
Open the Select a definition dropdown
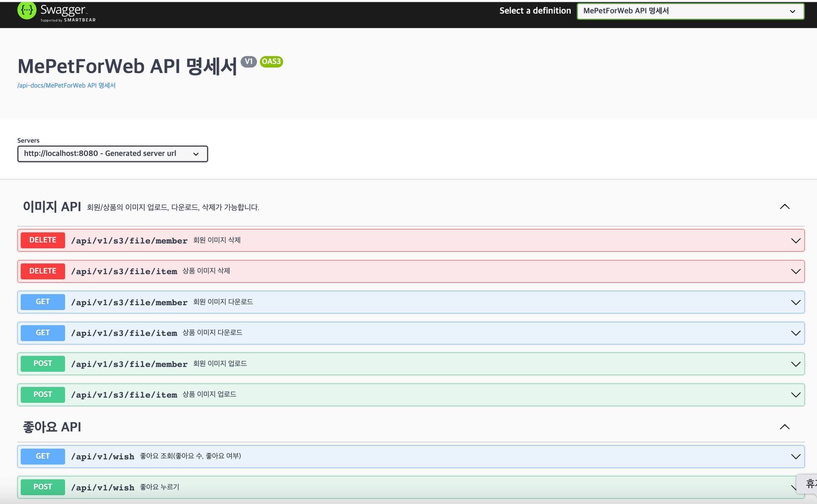pos(690,11)
